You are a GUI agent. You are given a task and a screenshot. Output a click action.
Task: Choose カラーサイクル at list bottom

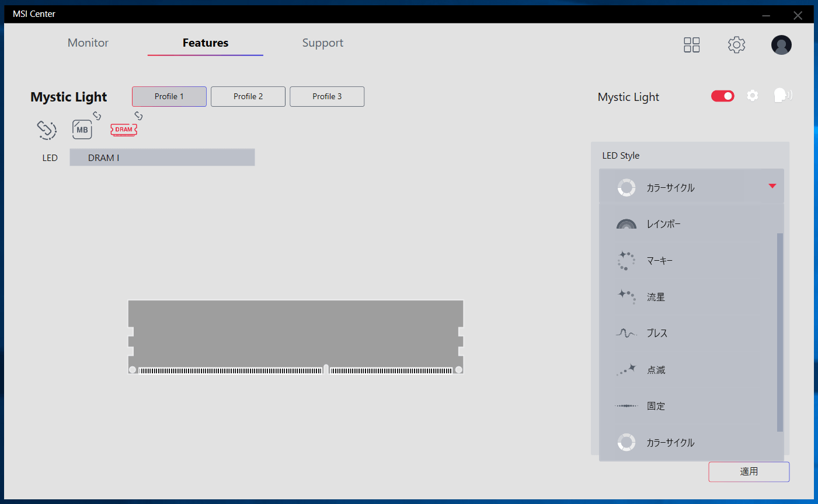click(688, 442)
